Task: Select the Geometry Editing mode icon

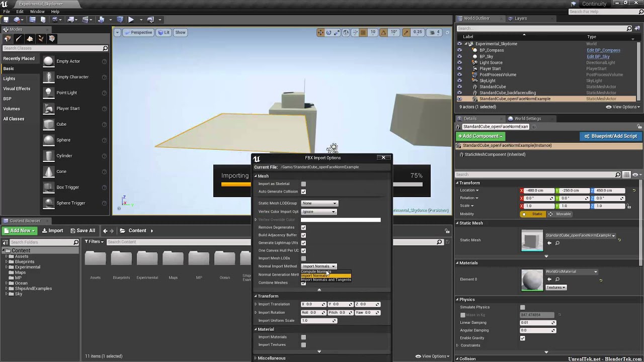Action: tap(52, 39)
